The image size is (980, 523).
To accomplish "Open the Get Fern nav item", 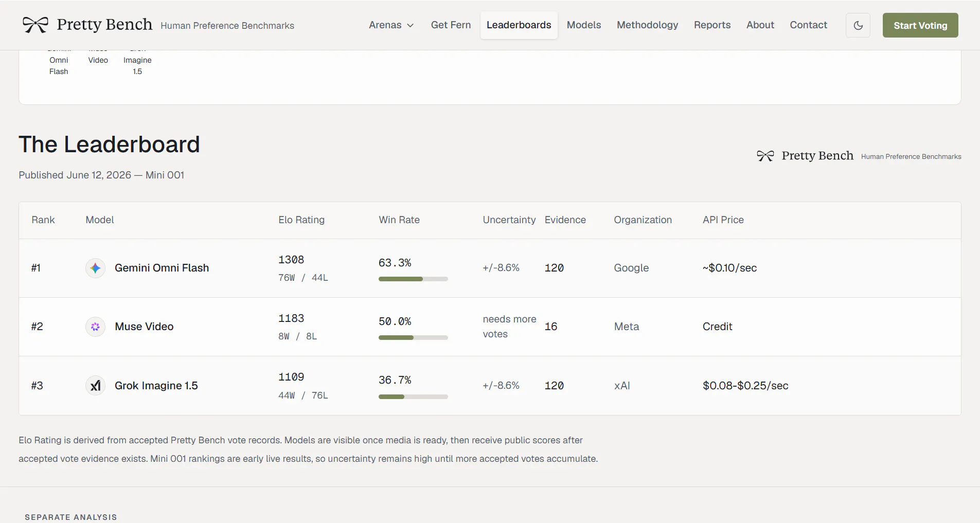I will (451, 25).
